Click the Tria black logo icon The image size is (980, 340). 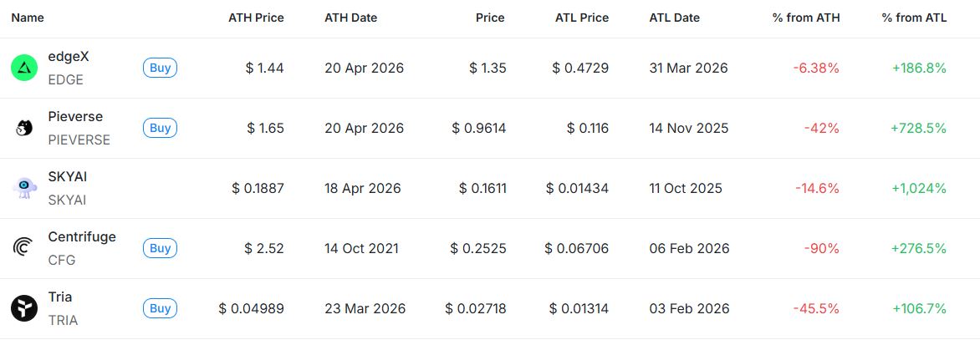tap(24, 308)
